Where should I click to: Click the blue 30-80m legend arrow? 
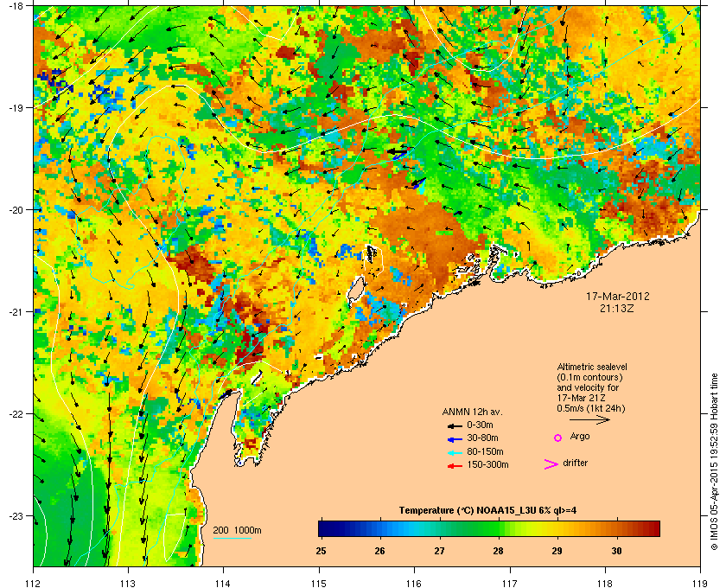click(455, 439)
